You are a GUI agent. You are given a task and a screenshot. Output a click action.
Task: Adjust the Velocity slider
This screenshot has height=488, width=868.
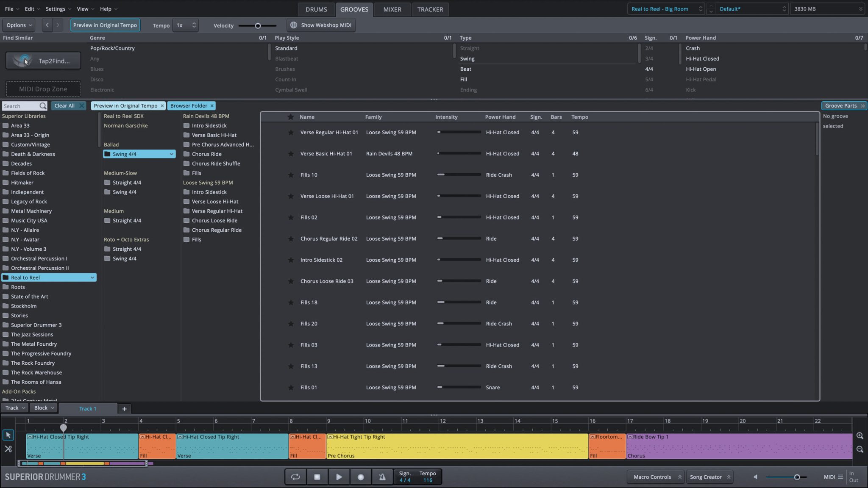pos(257,25)
